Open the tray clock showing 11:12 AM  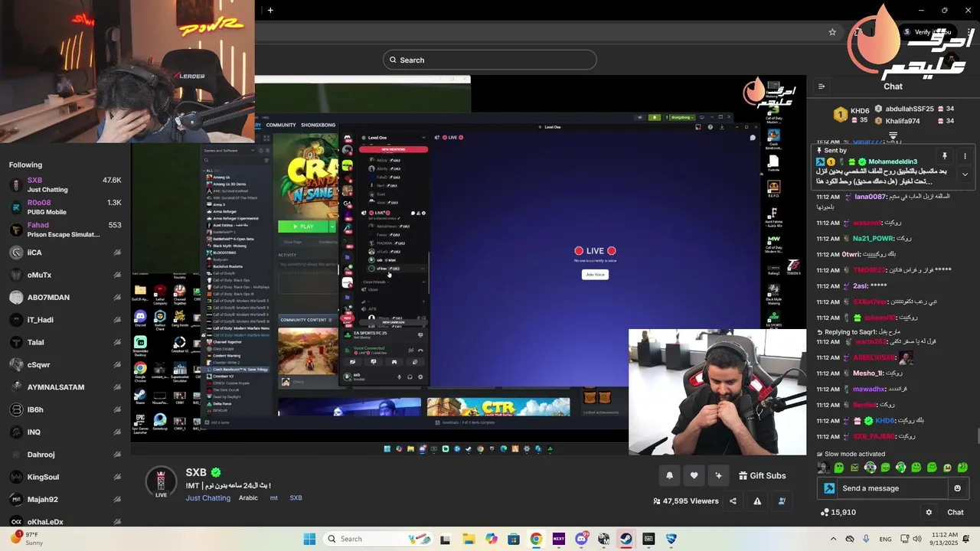(945, 539)
